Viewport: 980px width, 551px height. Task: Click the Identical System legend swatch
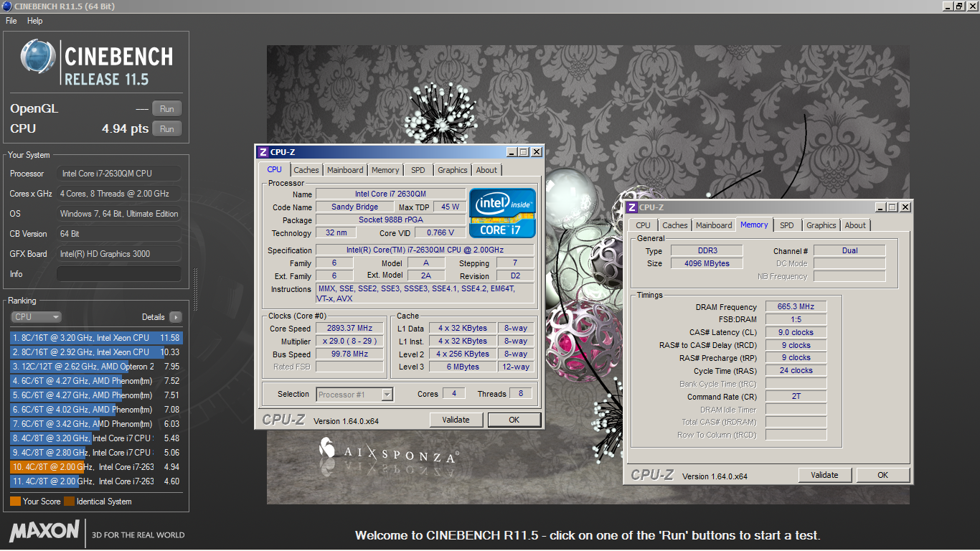[x=69, y=501]
